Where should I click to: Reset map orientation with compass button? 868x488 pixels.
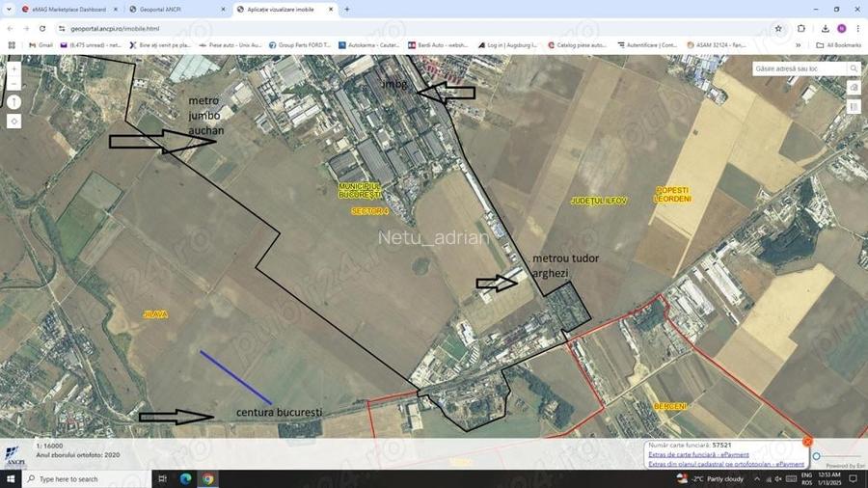[14, 102]
